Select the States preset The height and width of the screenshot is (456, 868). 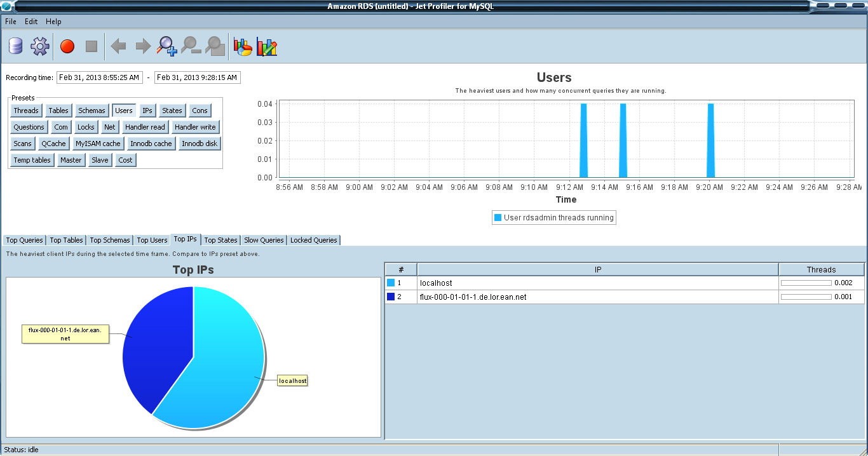pyautogui.click(x=172, y=111)
